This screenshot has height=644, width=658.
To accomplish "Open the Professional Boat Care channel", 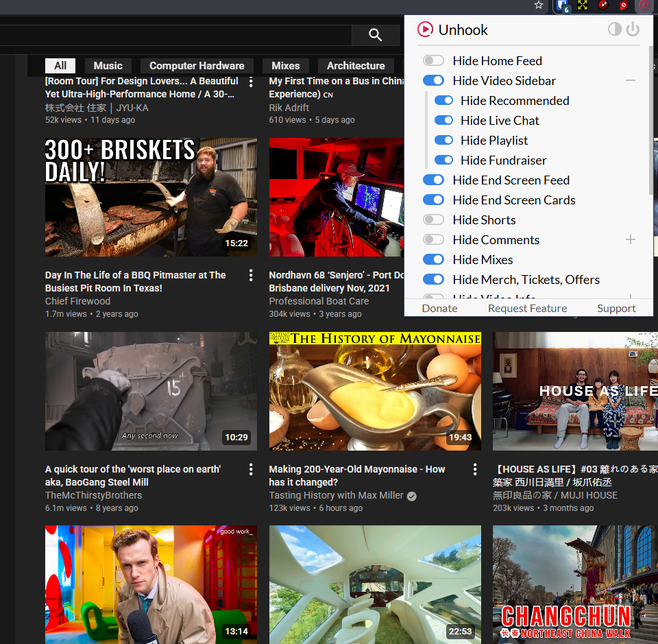I will 319,301.
